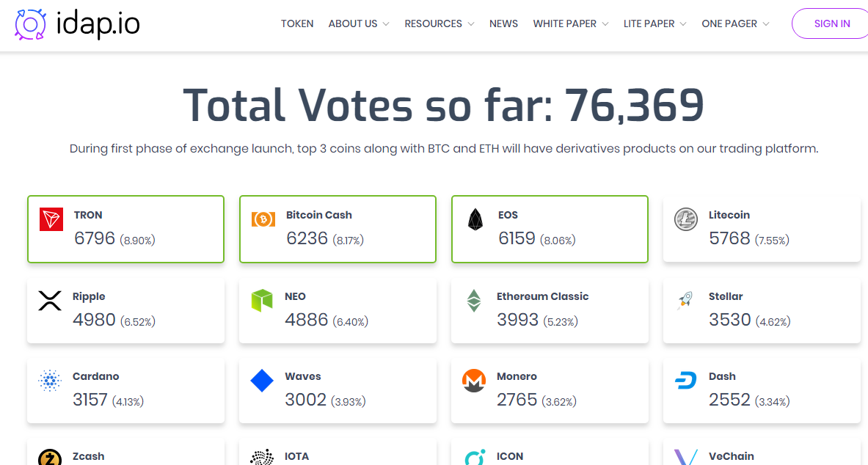Click the Ripple X logo icon
The image size is (868, 465).
coord(50,300)
